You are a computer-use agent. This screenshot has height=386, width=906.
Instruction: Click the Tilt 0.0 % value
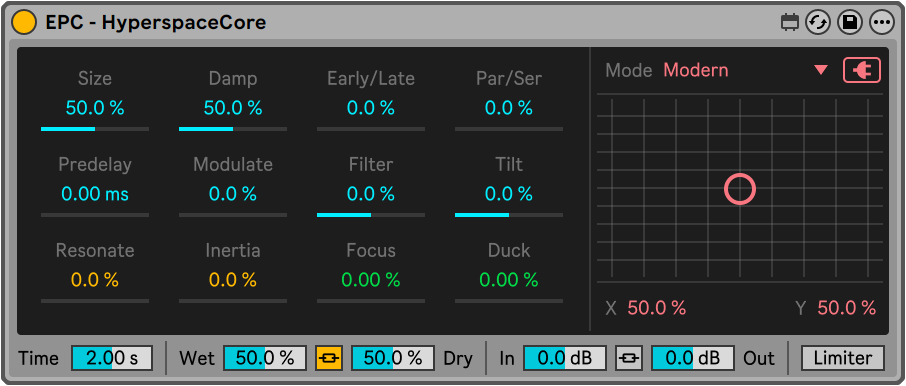(x=509, y=194)
